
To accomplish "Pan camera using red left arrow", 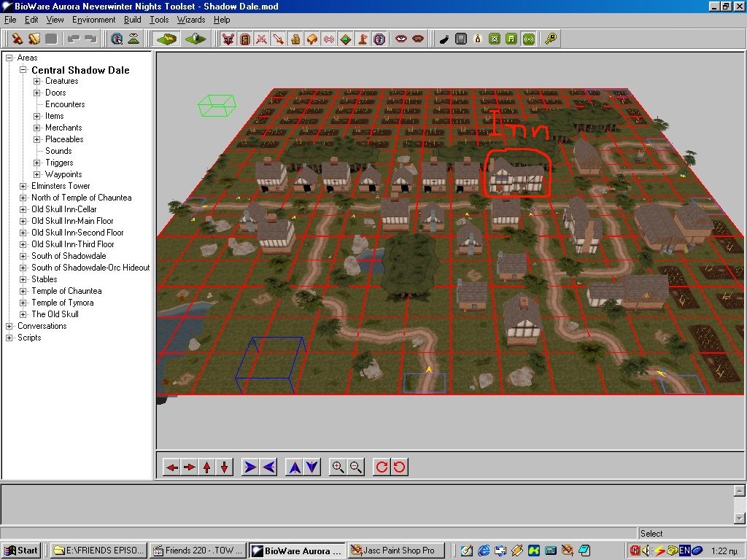I will click(171, 467).
